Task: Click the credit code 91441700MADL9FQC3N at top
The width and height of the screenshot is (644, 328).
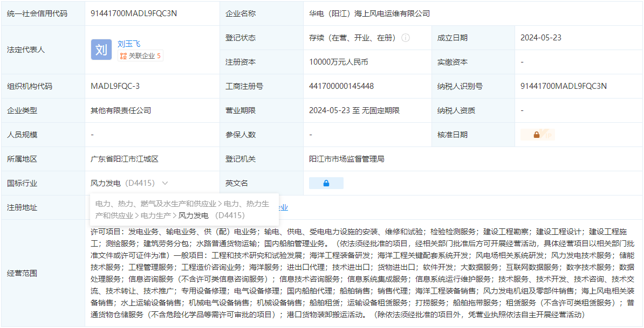Action: 134,13
